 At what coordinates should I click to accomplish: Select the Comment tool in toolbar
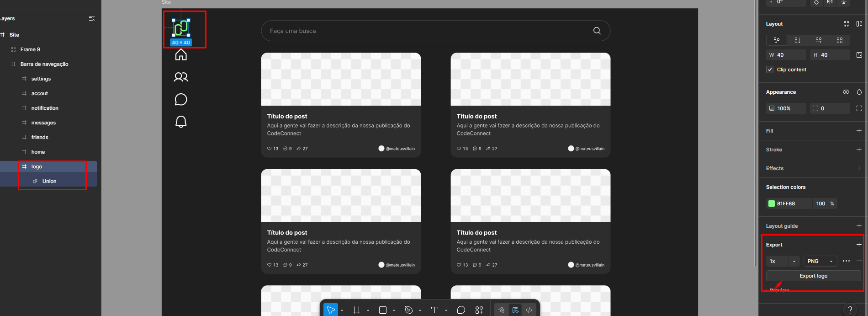[461, 310]
